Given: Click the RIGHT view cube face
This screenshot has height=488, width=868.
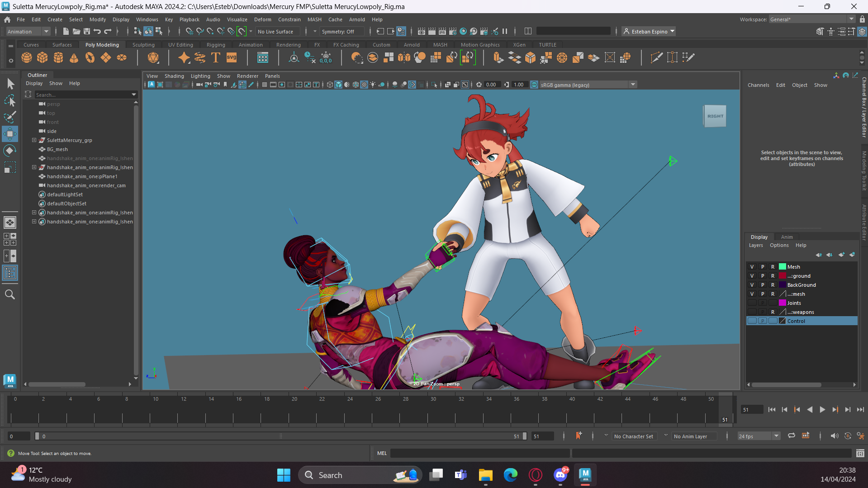Looking at the screenshot, I should click(715, 116).
